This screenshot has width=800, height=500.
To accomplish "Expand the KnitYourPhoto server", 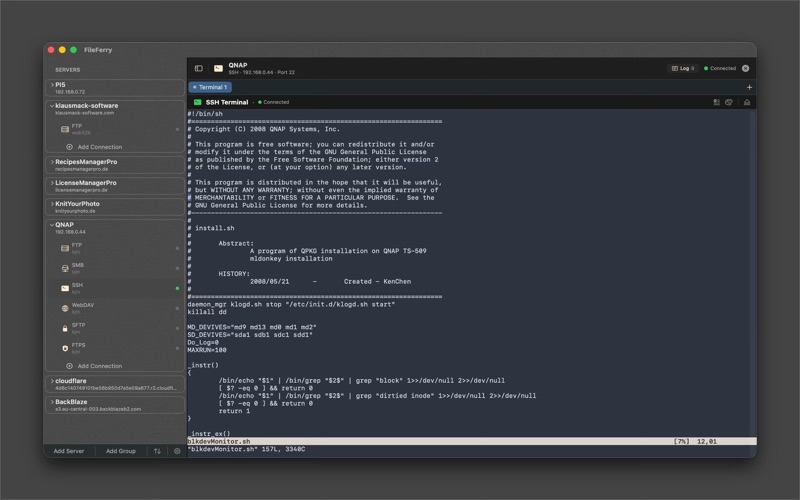I will (x=52, y=204).
